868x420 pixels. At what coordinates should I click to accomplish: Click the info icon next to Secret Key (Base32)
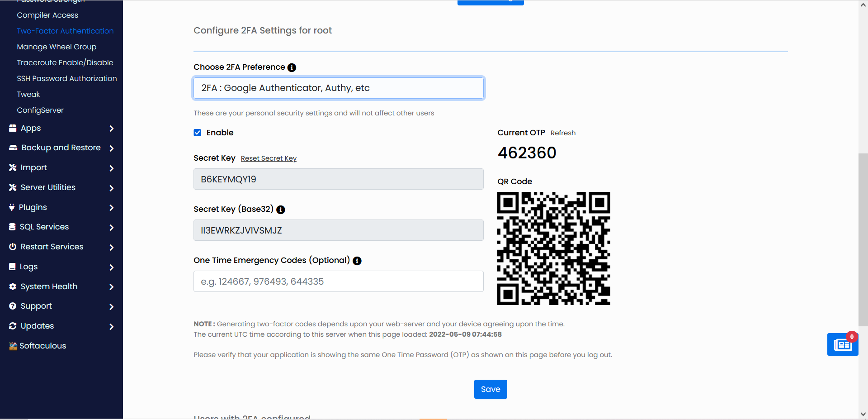pyautogui.click(x=281, y=210)
